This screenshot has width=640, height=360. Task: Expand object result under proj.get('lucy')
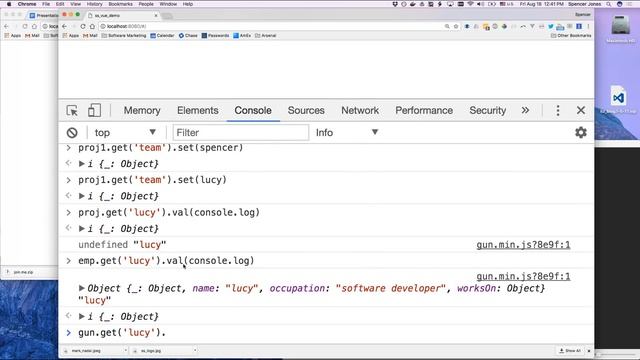tap(82, 229)
